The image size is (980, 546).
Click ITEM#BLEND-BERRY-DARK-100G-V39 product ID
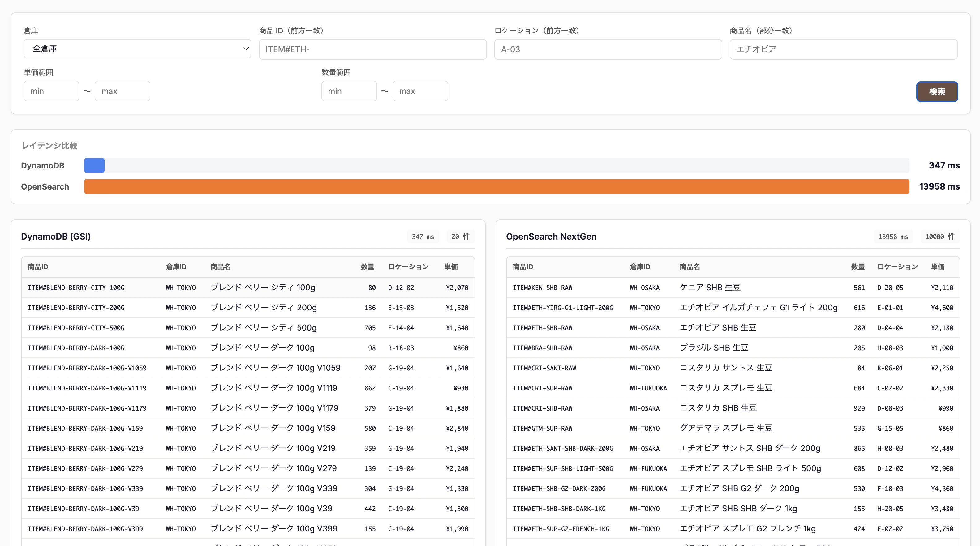[x=83, y=509]
